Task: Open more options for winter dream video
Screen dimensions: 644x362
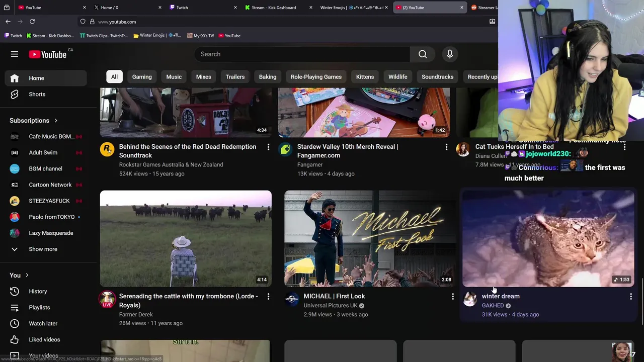Action: [631, 297]
